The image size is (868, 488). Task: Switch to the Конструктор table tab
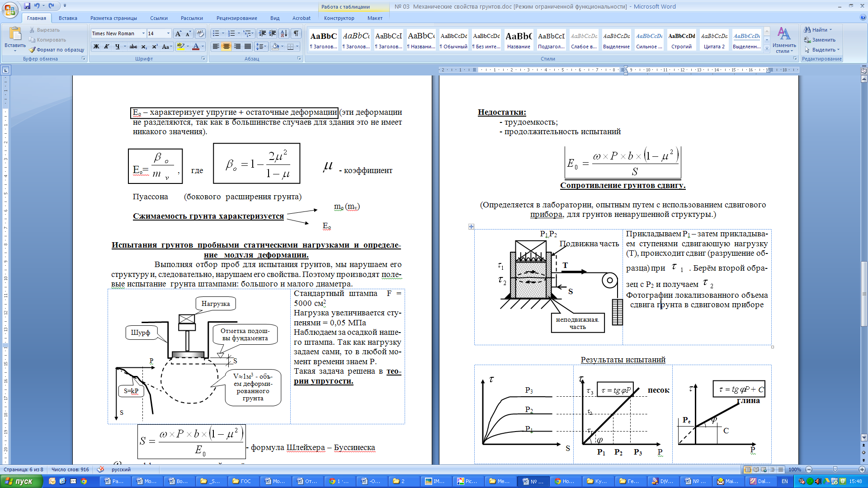(339, 18)
